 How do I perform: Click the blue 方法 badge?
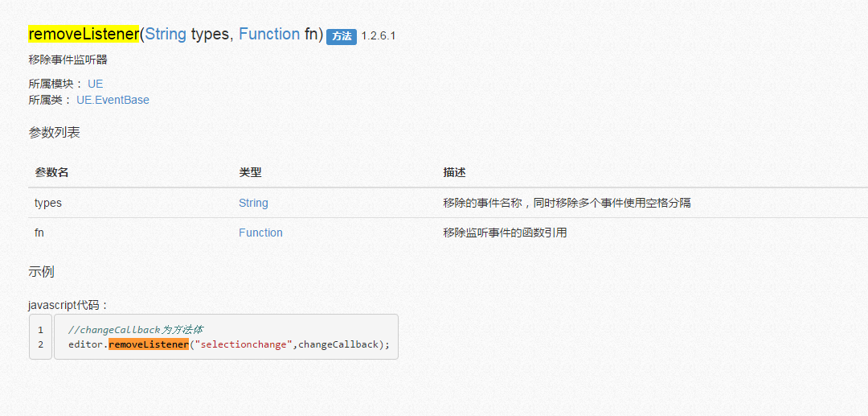click(x=342, y=36)
